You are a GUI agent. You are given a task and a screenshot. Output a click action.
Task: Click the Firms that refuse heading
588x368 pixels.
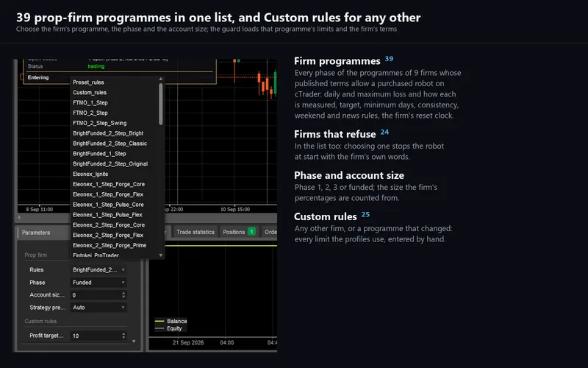point(335,134)
